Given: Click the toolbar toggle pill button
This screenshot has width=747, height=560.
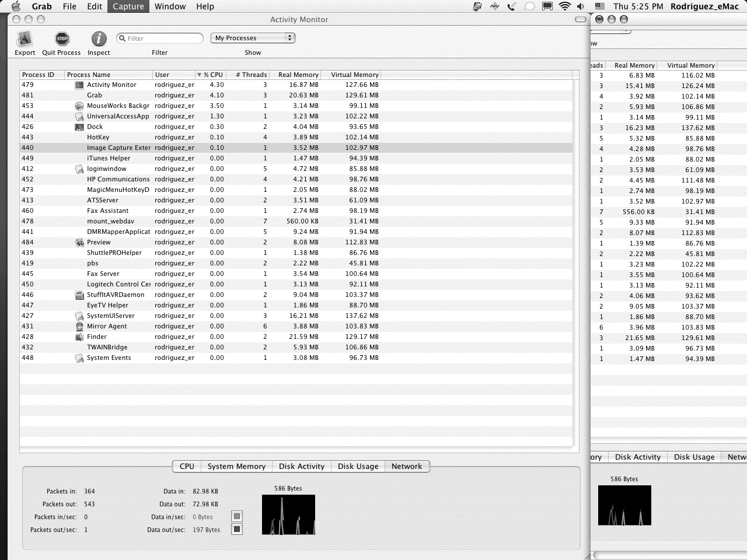Looking at the screenshot, I should coord(581,19).
